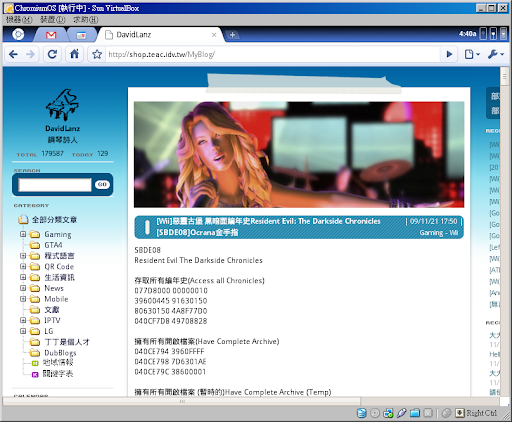512x422 pixels.
Task: Go to the home page icon
Action: (x=75, y=54)
